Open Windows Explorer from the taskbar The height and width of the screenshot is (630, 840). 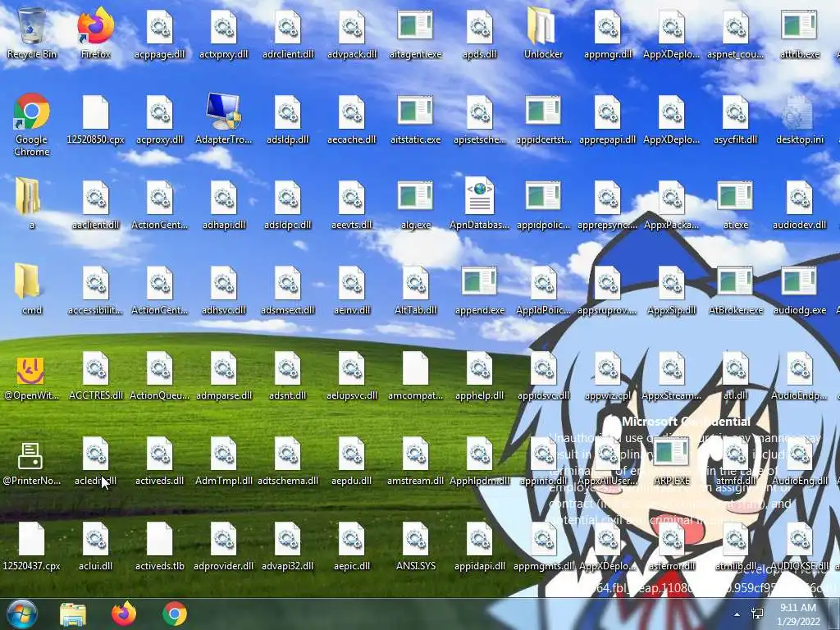[73, 614]
